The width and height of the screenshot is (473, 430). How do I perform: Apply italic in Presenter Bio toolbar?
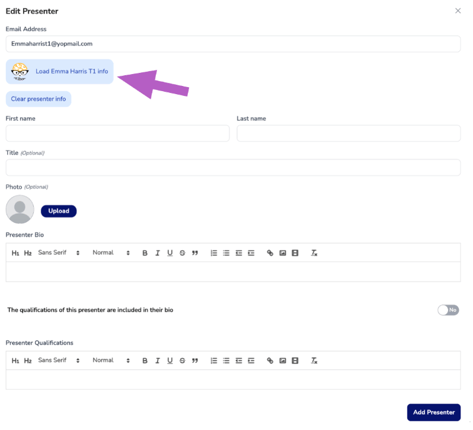(x=157, y=253)
